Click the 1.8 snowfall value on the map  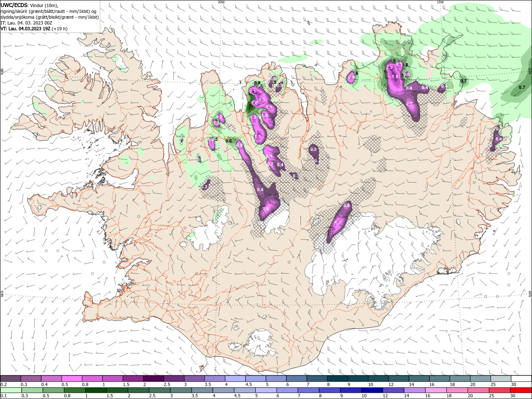(x=395, y=76)
